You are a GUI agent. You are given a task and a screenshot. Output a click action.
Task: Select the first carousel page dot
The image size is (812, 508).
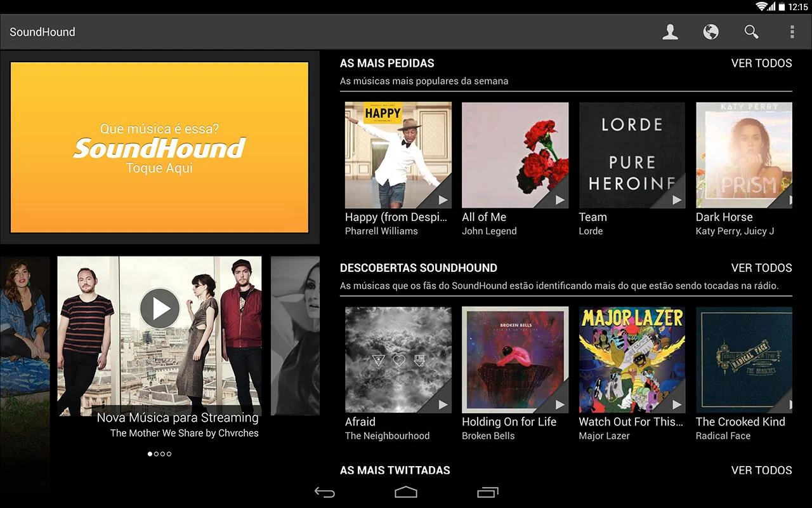tap(150, 454)
